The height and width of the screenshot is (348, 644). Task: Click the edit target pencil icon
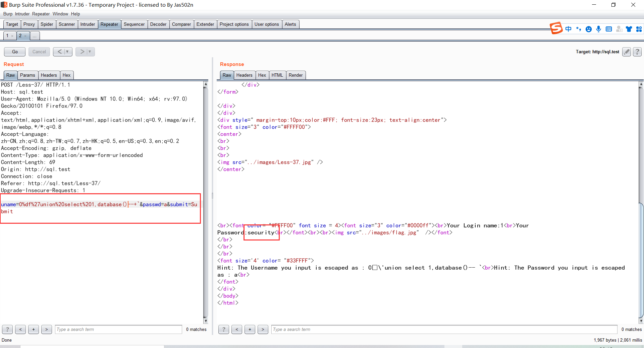(626, 52)
